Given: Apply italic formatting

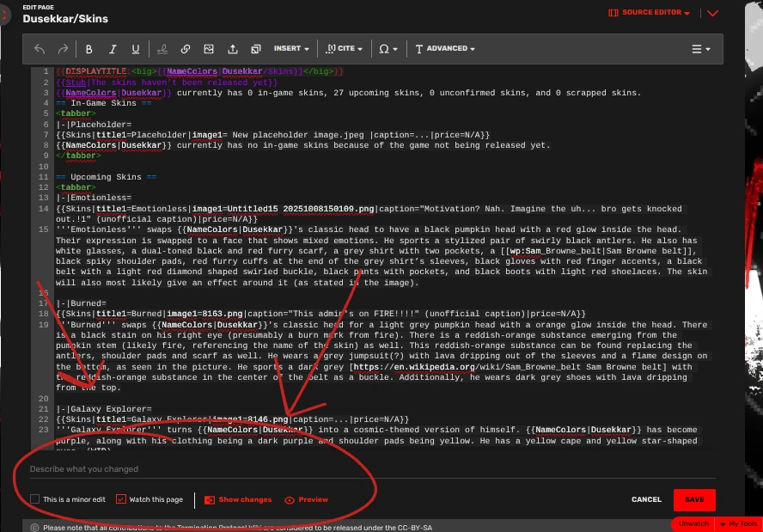Looking at the screenshot, I should (113, 49).
